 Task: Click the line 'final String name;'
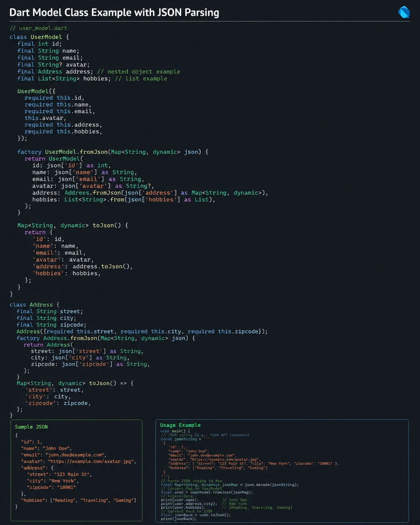48,51
